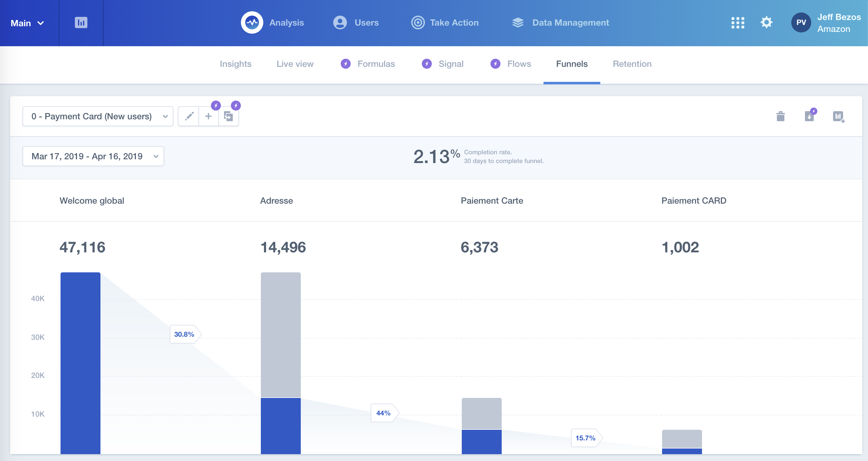Viewport: 868px width, 461px height.
Task: Export funnel with download icon
Action: 809,116
